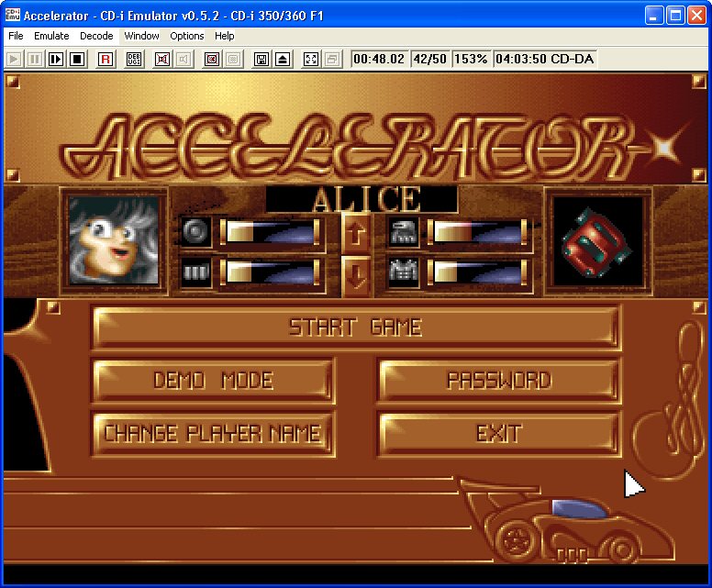This screenshot has width=712, height=588.
Task: Toggle audio mute using the crossed-out speaker icon
Action: pos(162,59)
